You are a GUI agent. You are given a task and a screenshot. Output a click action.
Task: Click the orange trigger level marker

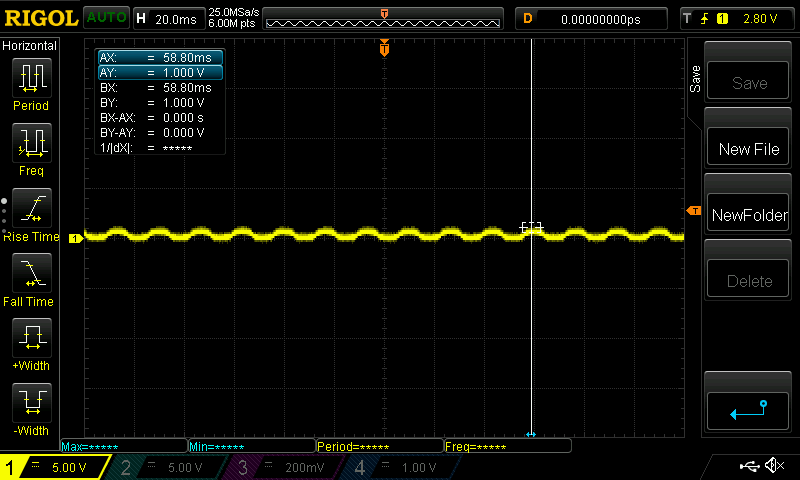coord(693,211)
